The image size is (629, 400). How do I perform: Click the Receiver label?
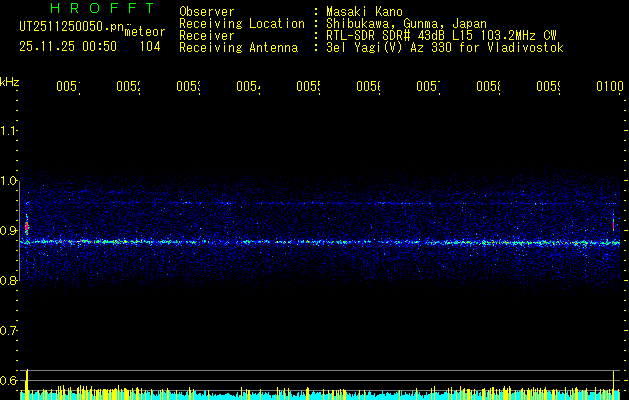[x=207, y=36]
